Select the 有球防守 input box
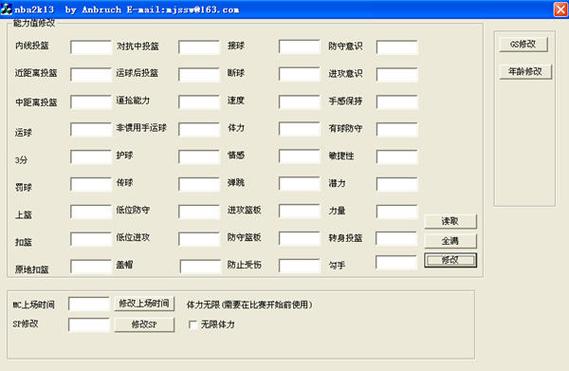The image size is (569, 371). 397,129
